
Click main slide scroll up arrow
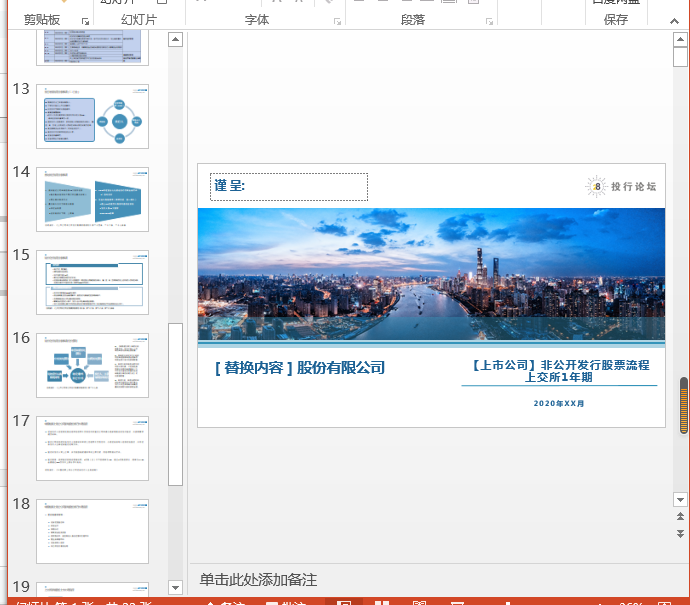pyautogui.click(x=680, y=40)
